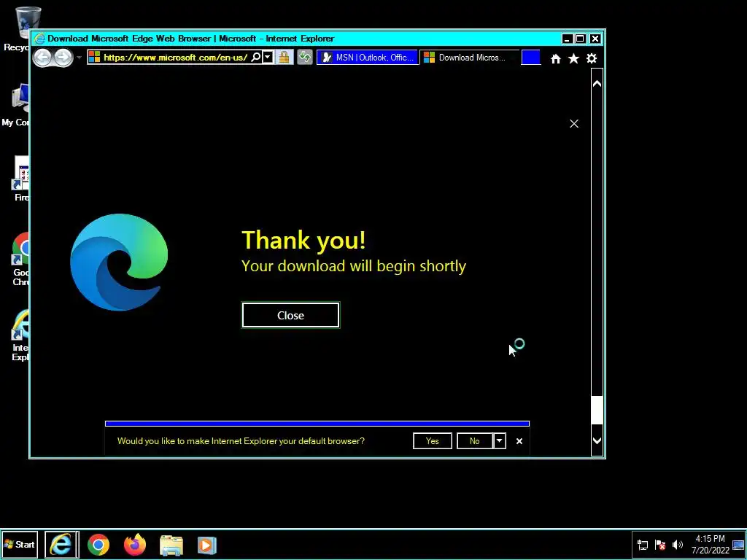Image resolution: width=747 pixels, height=560 pixels.
Task: Expand the No button options arrow
Action: click(x=499, y=441)
